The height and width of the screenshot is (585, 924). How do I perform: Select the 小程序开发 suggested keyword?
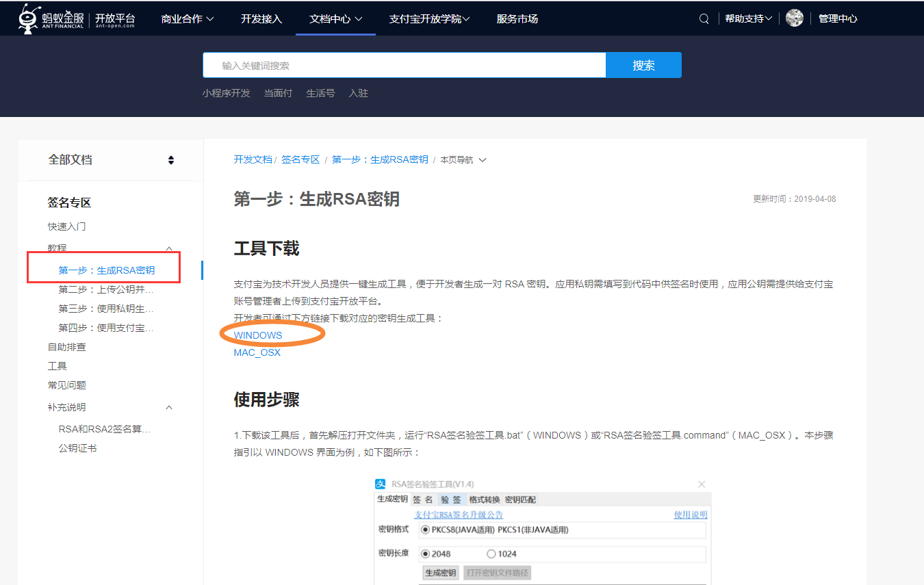point(227,93)
